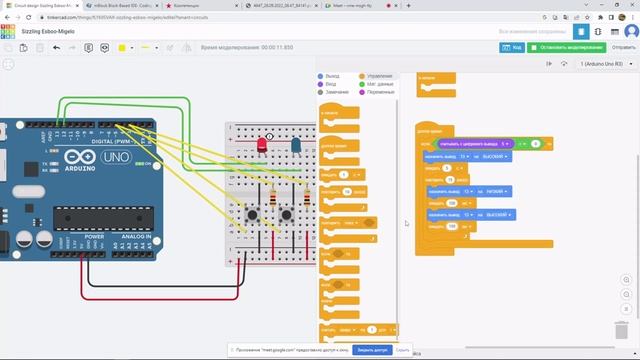This screenshot has width=640, height=360.
Task: Open the component list table icon
Action: pyautogui.click(x=615, y=31)
